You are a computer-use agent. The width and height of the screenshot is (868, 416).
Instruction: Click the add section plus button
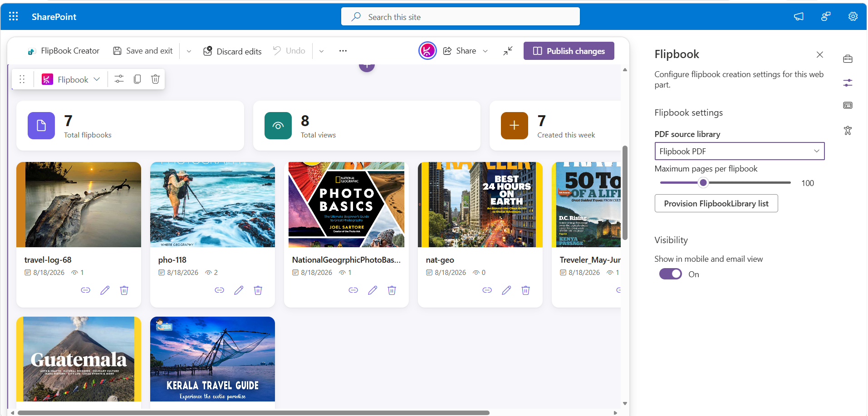[367, 67]
